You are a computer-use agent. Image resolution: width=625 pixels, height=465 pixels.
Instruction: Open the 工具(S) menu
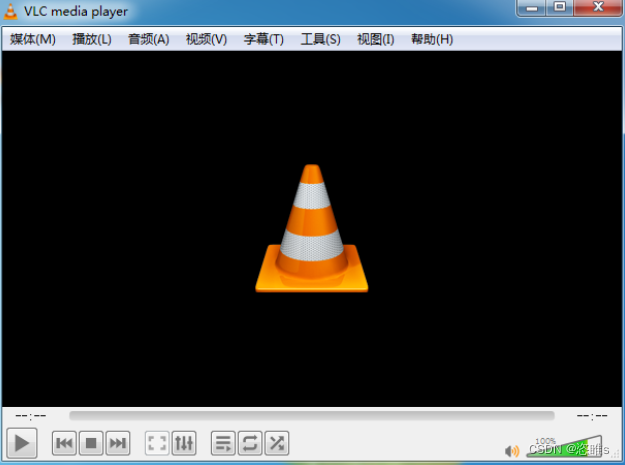(320, 39)
